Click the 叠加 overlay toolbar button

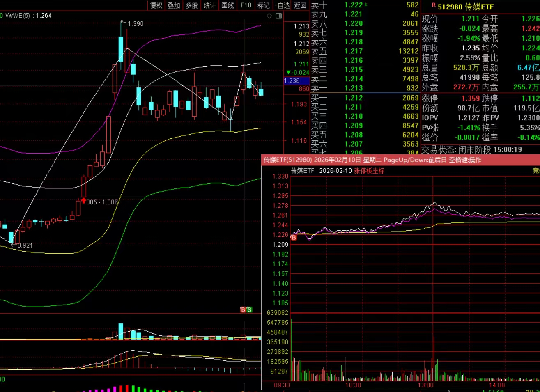(x=174, y=5)
